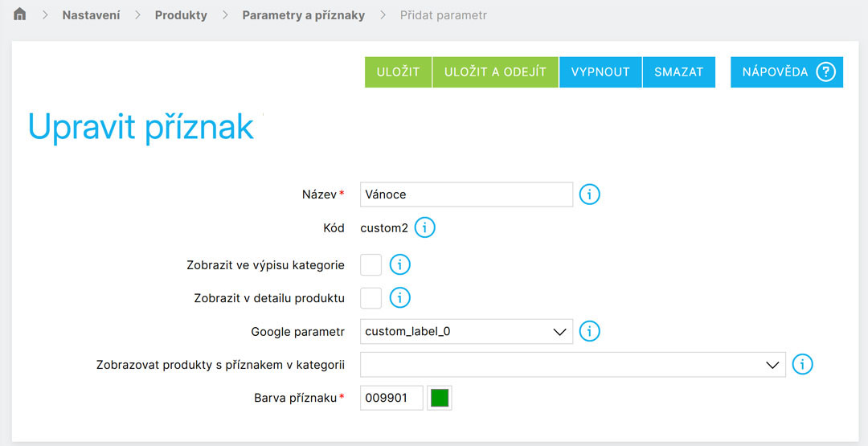Enable Zobrazit ve výpisu kategorie checkbox

371,264
